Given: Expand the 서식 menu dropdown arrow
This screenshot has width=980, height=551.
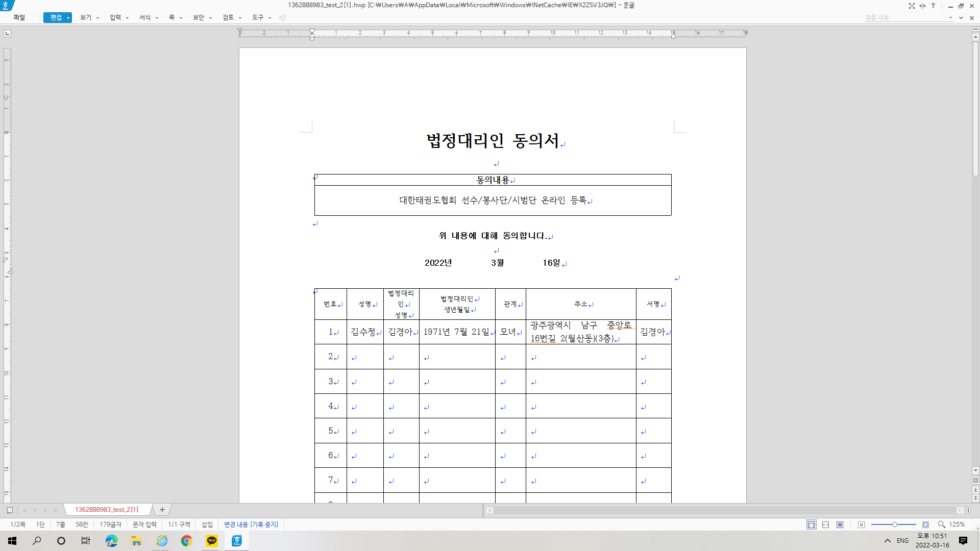Looking at the screenshot, I should click(x=157, y=18).
